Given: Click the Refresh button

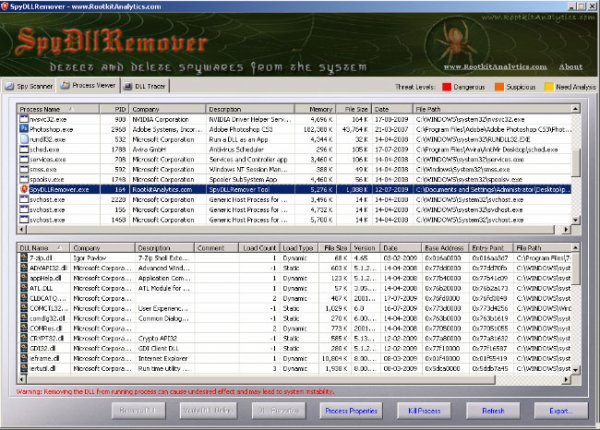Looking at the screenshot, I should pyautogui.click(x=493, y=410).
